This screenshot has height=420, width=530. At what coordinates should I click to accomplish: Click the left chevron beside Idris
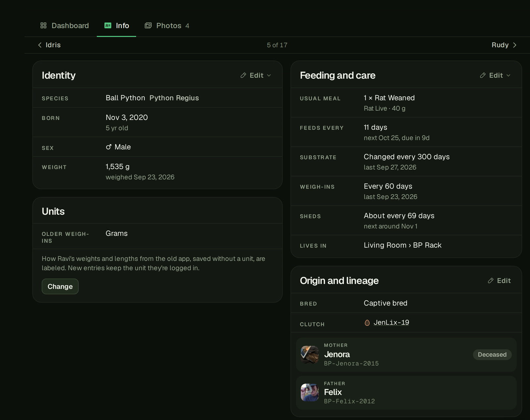(40, 45)
